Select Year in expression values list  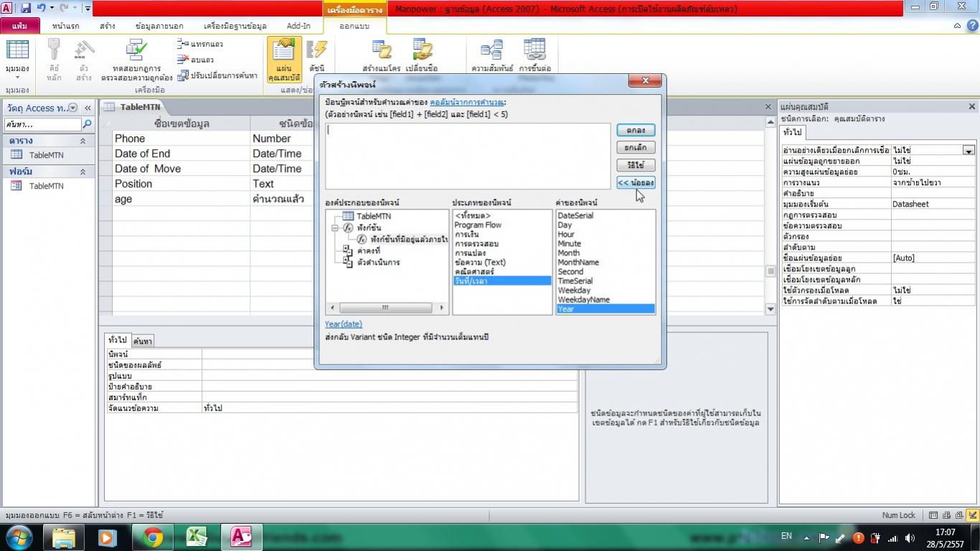click(x=606, y=309)
